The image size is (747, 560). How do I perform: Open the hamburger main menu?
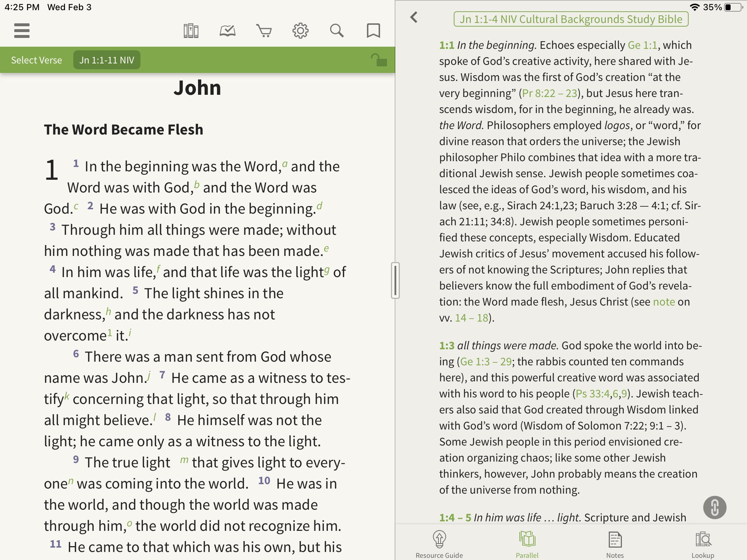(x=22, y=31)
